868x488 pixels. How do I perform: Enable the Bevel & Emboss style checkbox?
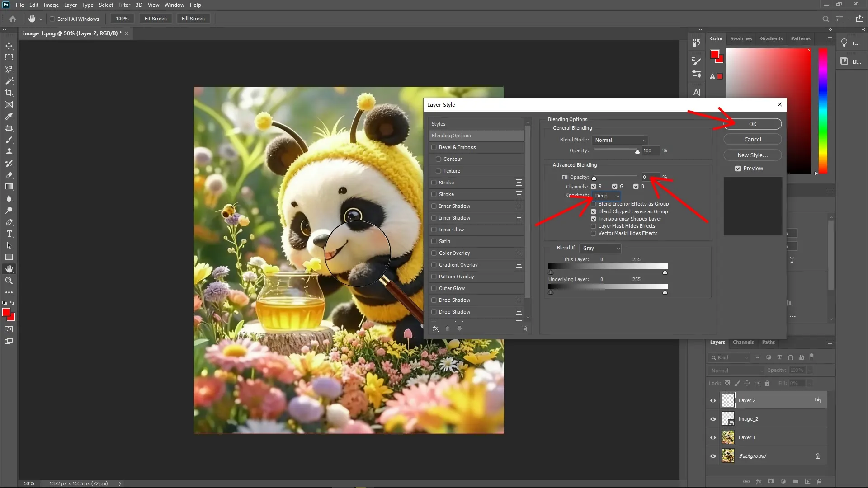[x=434, y=147]
